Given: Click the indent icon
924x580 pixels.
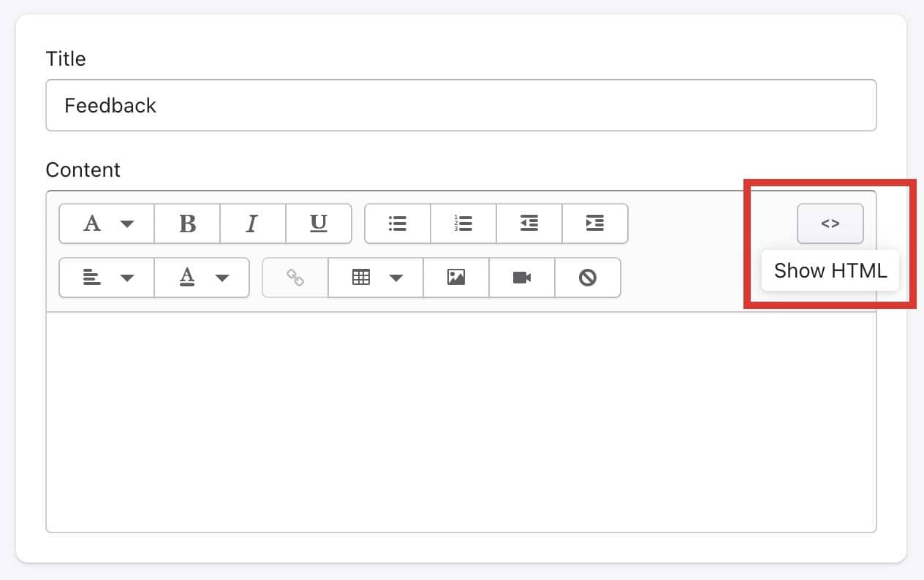Looking at the screenshot, I should [595, 224].
